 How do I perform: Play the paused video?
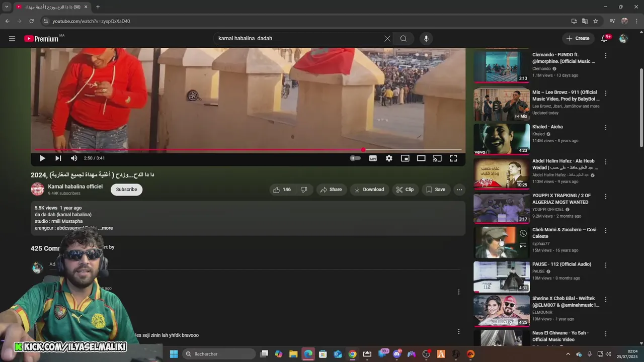point(42,158)
